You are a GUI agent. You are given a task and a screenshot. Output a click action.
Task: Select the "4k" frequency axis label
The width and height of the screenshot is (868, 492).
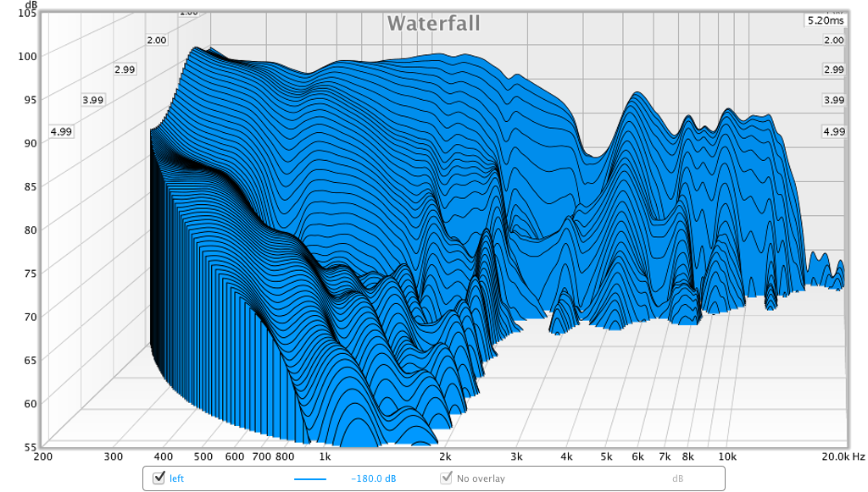(x=566, y=456)
